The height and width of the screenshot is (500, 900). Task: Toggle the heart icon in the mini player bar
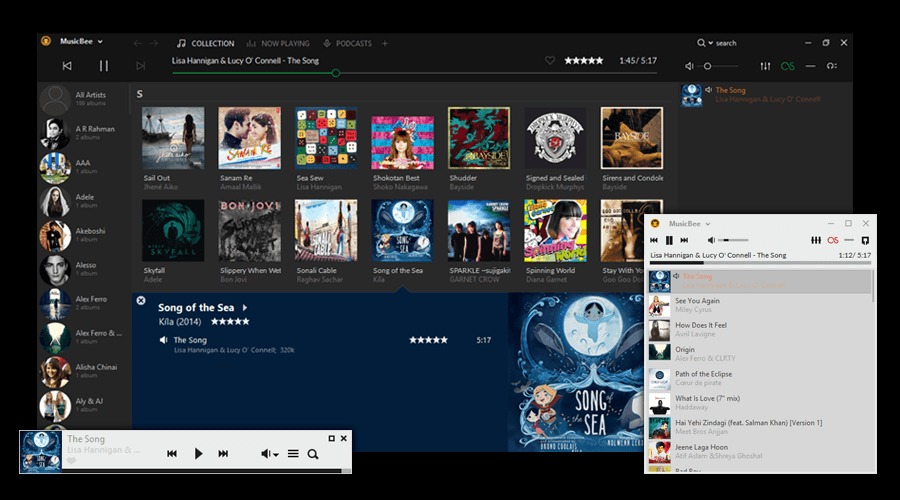72,462
